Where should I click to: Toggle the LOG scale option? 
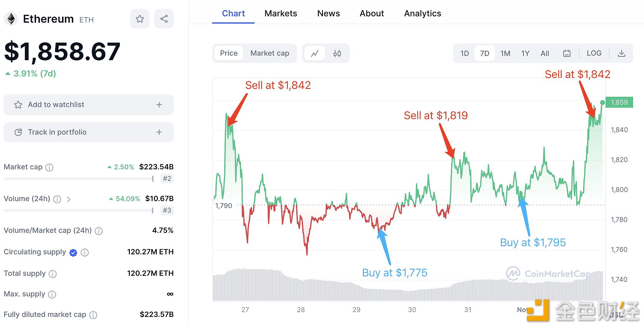[594, 53]
